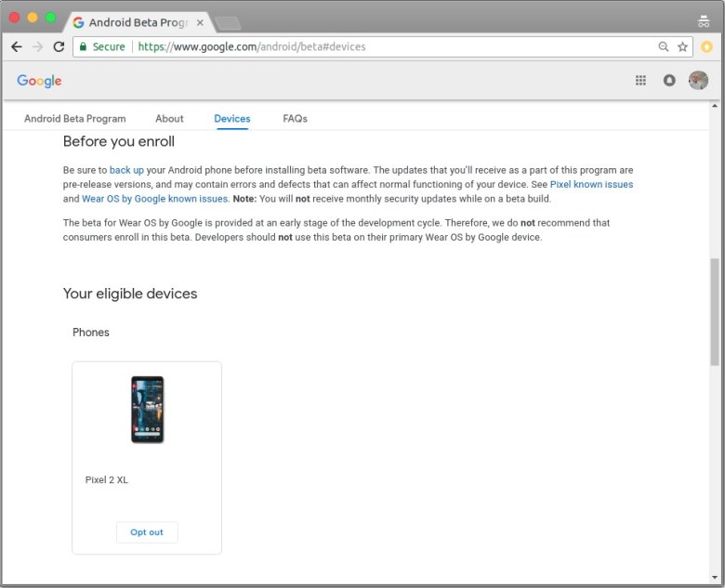Follow the 'back up' link

[126, 170]
